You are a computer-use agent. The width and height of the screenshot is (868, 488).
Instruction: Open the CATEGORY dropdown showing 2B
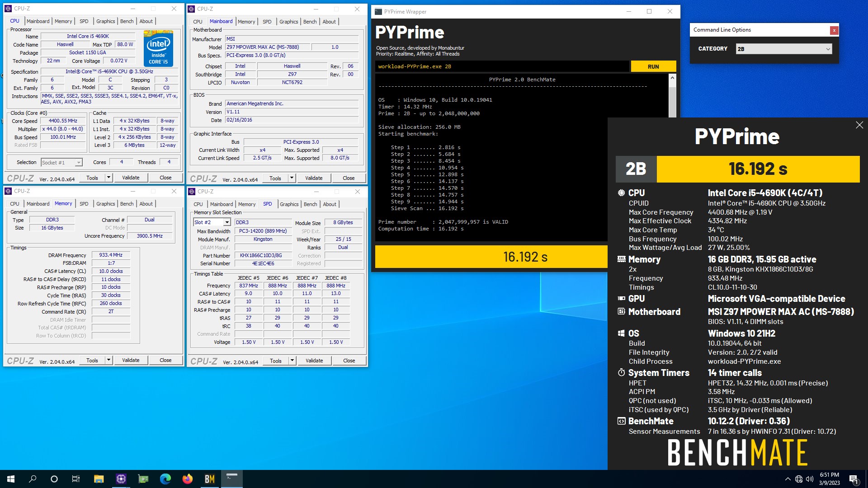pos(783,49)
